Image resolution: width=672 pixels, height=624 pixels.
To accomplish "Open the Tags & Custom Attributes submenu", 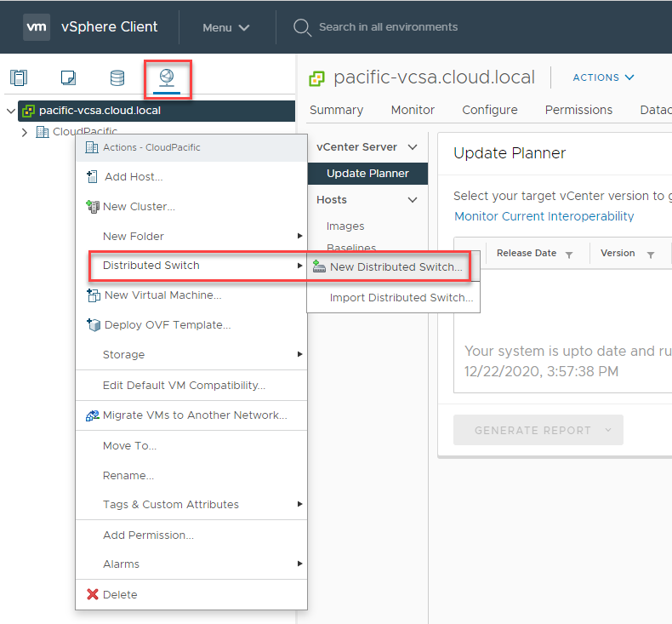I will tap(300, 504).
